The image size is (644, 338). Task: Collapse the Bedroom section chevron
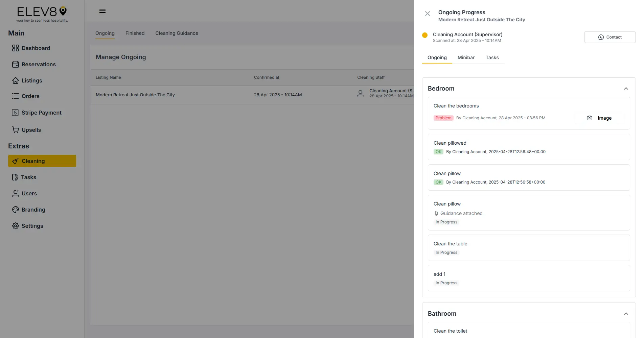click(x=626, y=88)
